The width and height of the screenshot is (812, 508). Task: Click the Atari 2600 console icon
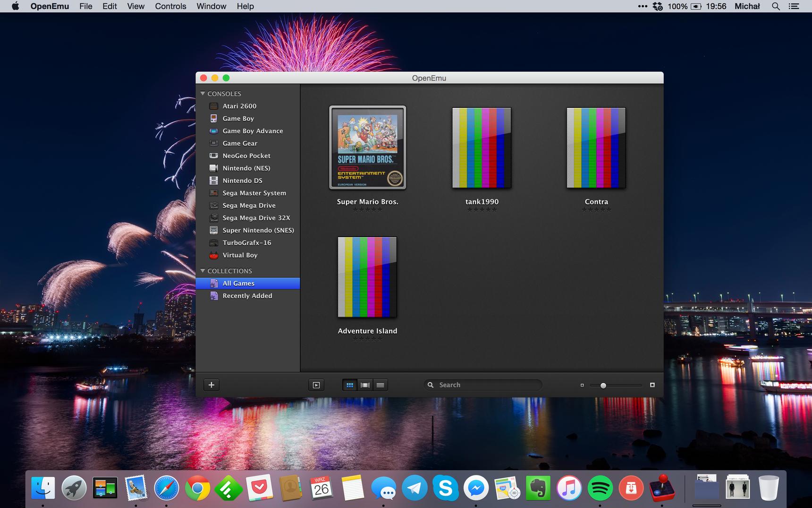click(214, 106)
